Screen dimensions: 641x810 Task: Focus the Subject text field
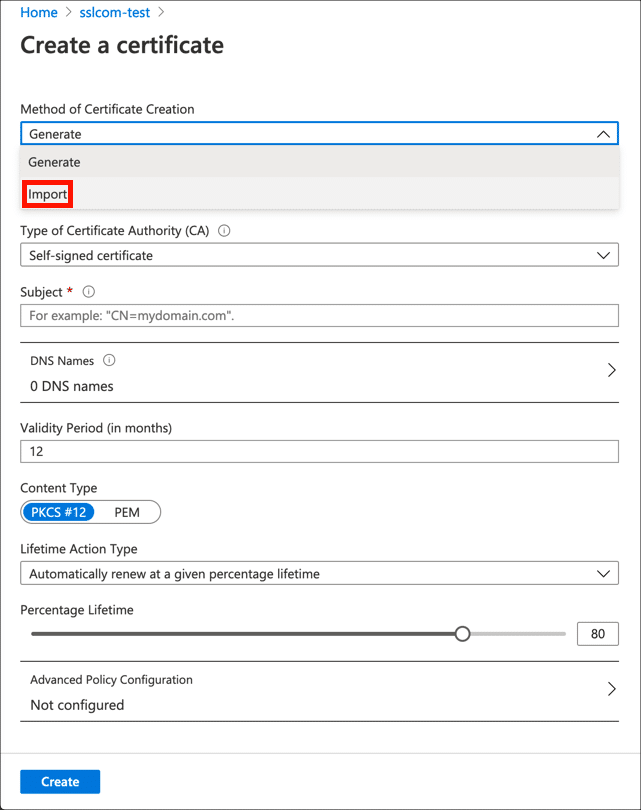pos(319,315)
